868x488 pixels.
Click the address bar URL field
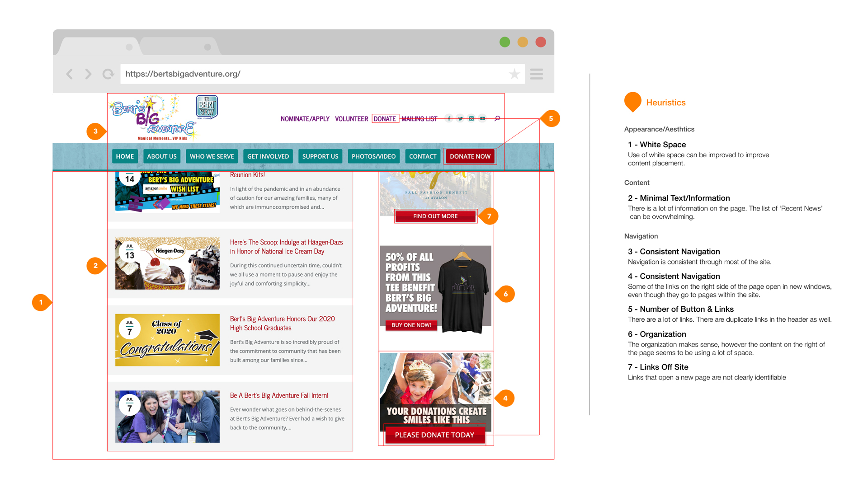(322, 74)
